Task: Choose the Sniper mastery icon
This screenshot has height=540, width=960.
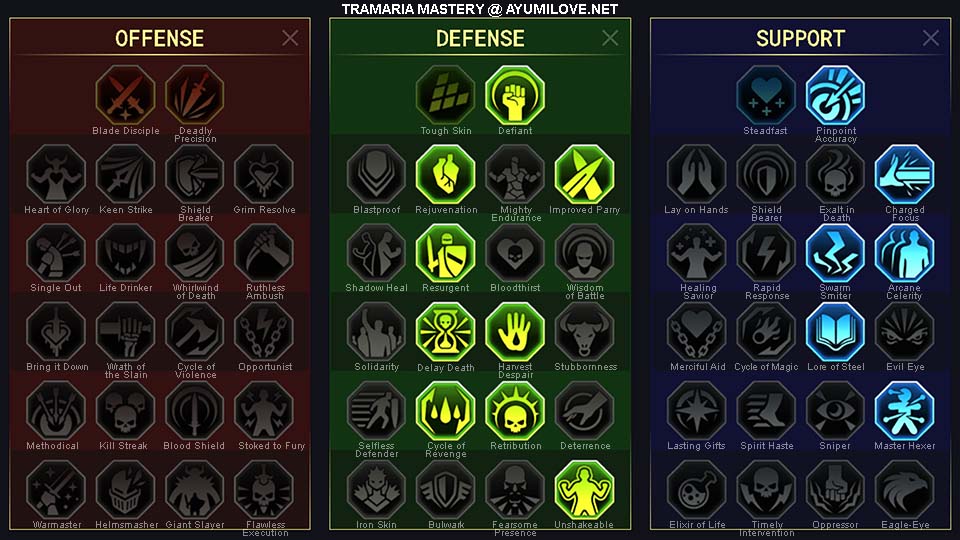Action: (x=835, y=411)
